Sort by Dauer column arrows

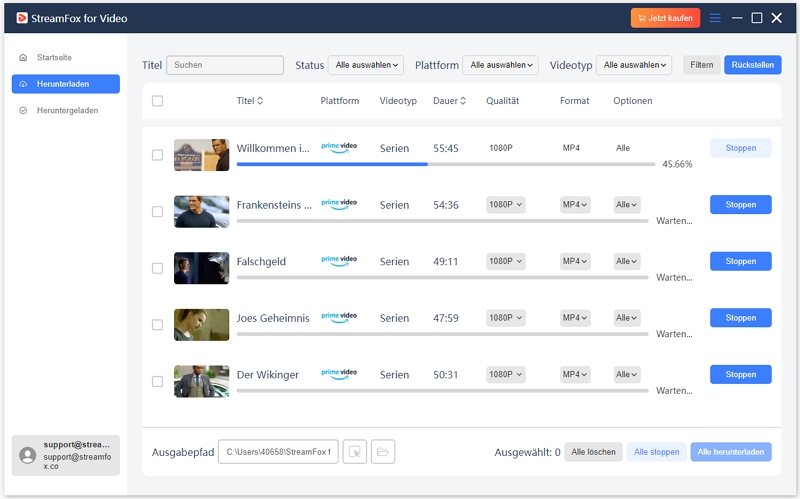point(463,101)
